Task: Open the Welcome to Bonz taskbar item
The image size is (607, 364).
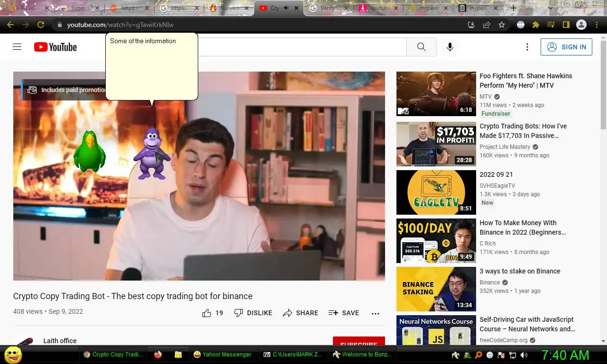Action: (x=362, y=354)
